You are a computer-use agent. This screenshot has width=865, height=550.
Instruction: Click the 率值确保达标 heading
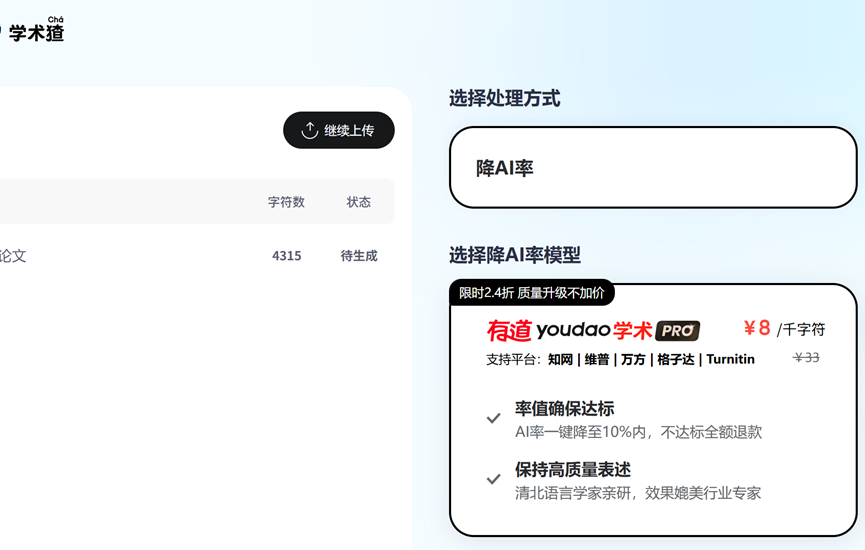click(x=564, y=409)
